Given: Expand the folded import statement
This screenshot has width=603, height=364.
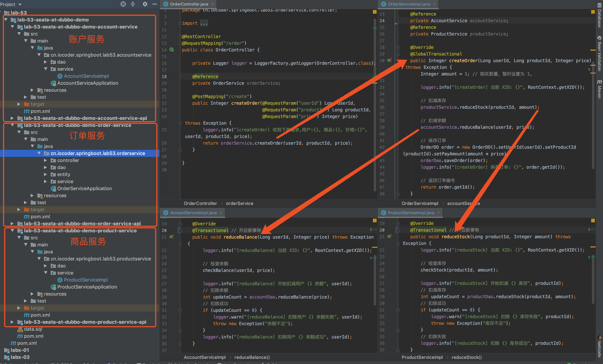Looking at the screenshot, I should tap(204, 23).
